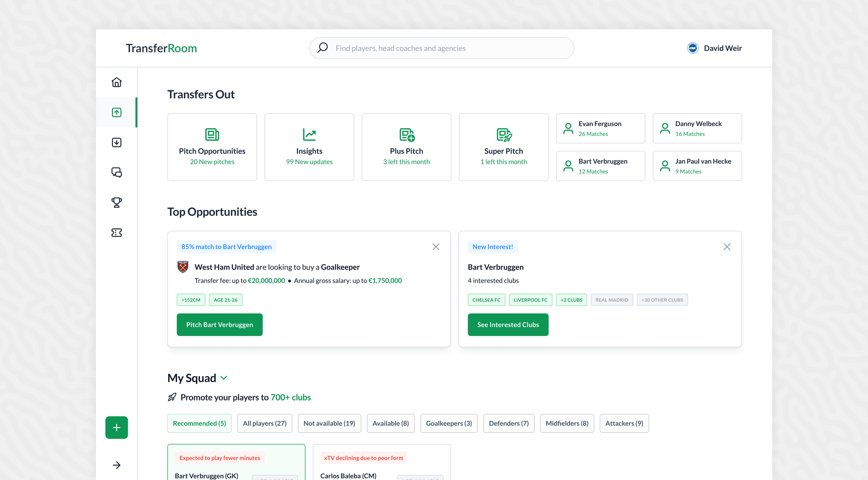
Task: Select the Attackers (9) filter
Action: click(x=624, y=423)
